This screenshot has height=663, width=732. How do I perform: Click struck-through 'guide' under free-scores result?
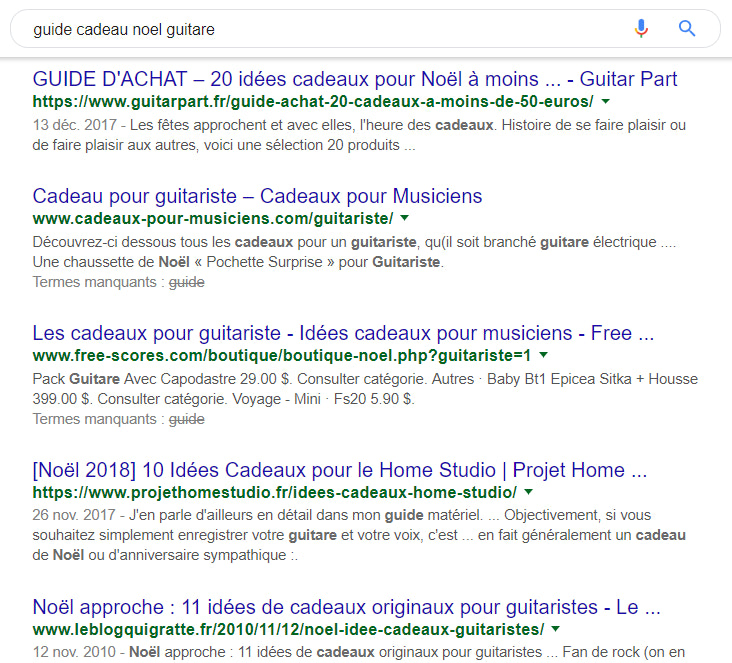tap(187, 419)
